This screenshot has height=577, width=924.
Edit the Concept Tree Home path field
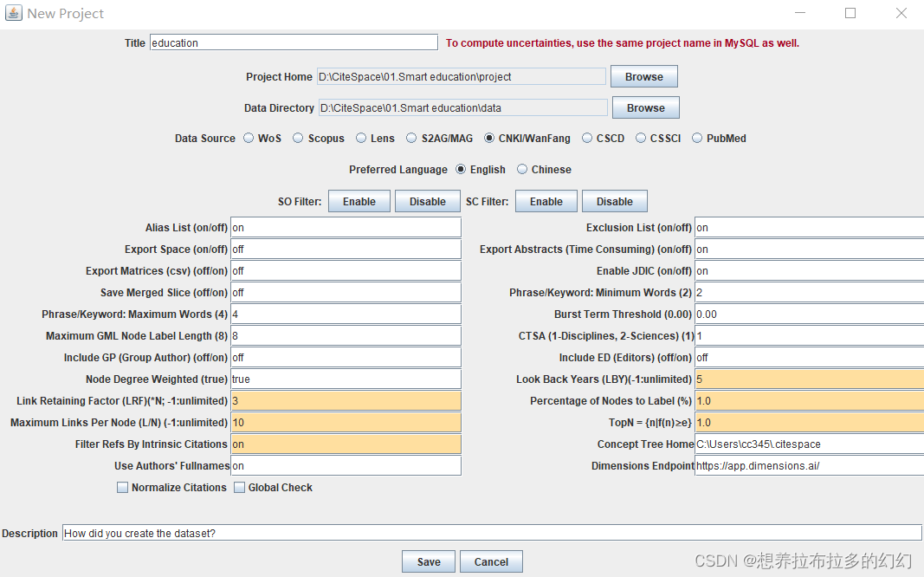(809, 444)
